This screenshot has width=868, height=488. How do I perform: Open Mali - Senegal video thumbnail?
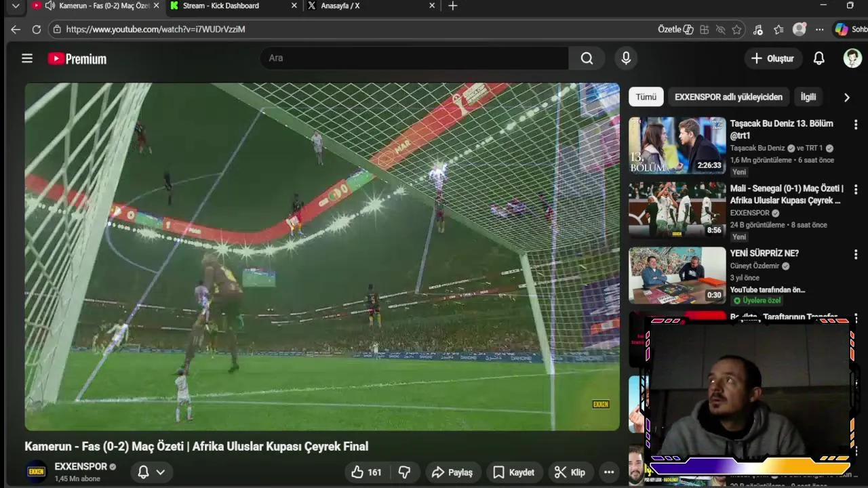pos(677,209)
